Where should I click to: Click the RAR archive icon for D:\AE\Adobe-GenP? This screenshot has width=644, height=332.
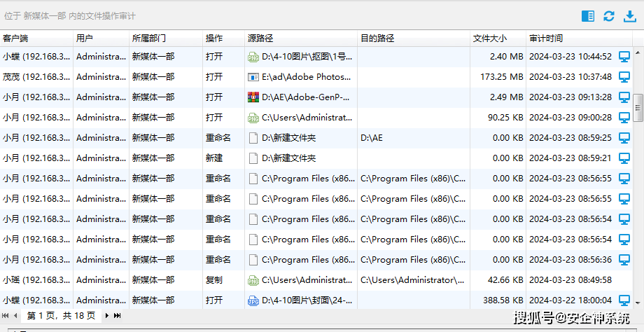(253, 97)
